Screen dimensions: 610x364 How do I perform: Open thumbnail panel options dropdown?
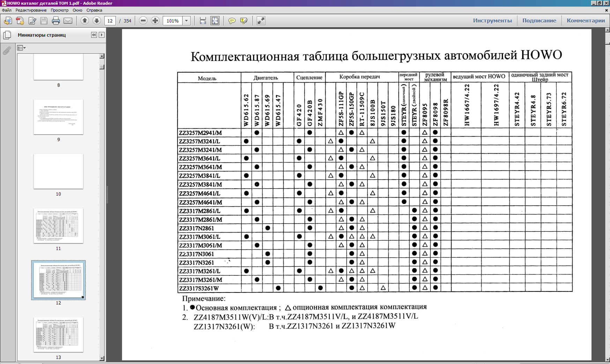21,48
